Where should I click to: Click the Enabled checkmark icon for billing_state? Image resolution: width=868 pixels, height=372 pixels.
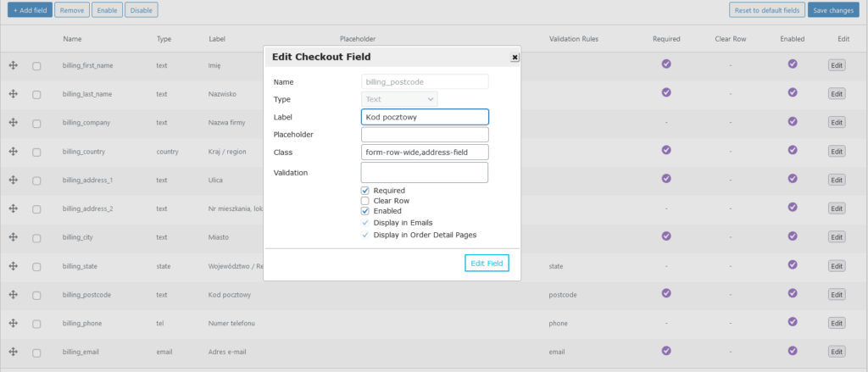click(793, 264)
